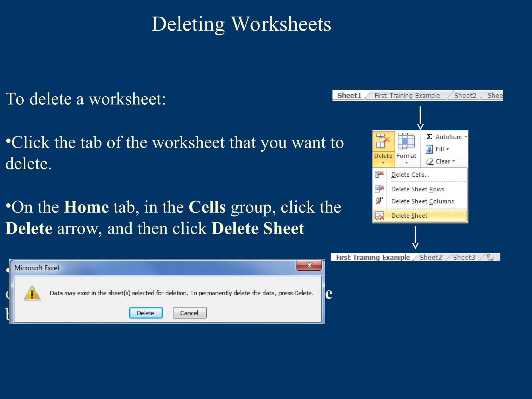
Task: Click the Fill label text
Action: (x=440, y=149)
